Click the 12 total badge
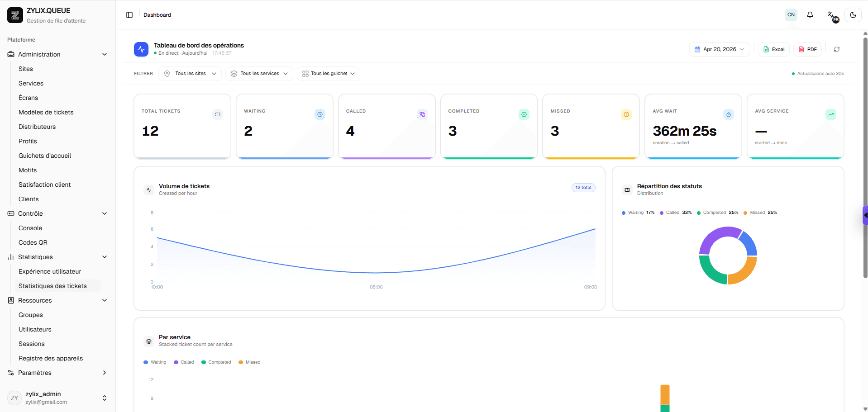Image resolution: width=868 pixels, height=412 pixels. (x=583, y=188)
